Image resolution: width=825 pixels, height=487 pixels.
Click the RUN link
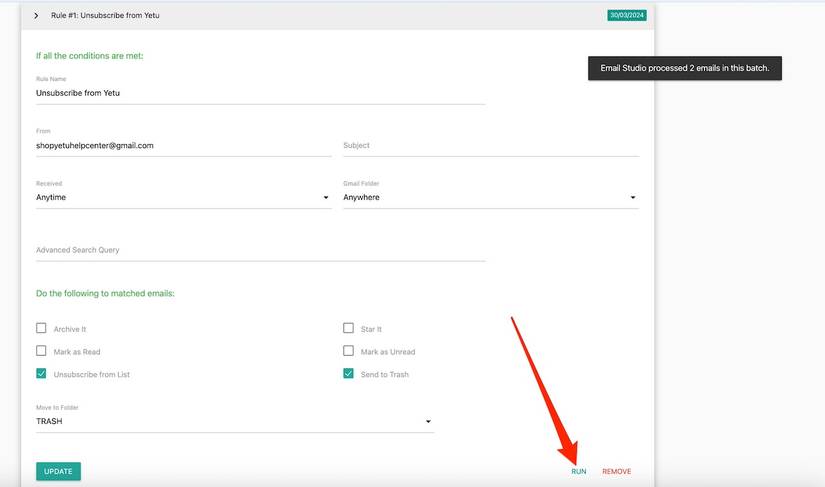click(578, 471)
